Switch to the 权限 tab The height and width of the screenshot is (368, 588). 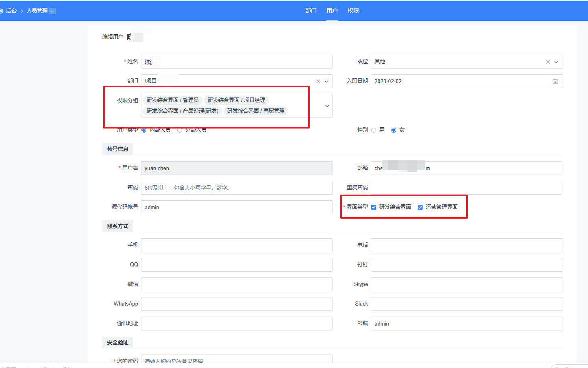pos(353,11)
